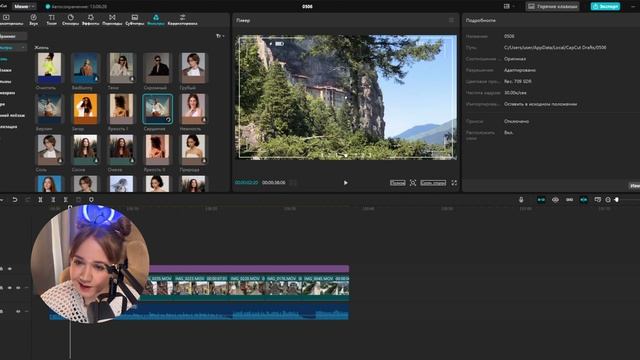Click the timeline zoom out circle icon
The image size is (640, 360).
608,200
